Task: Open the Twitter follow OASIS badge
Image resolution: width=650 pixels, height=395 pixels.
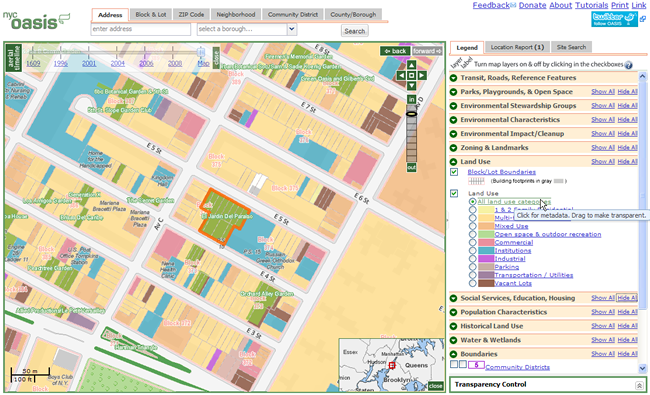Action: pos(614,19)
